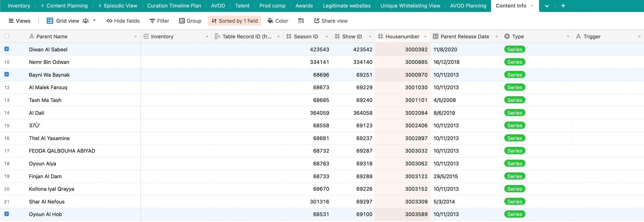Open Parent Release Date column dropdown arrow
644x222 pixels.
pos(496,37)
